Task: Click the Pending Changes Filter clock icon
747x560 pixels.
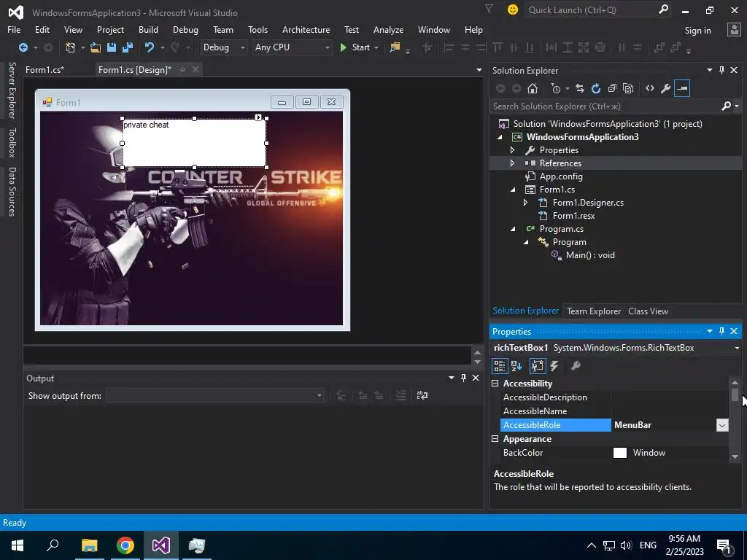Action: (x=555, y=88)
